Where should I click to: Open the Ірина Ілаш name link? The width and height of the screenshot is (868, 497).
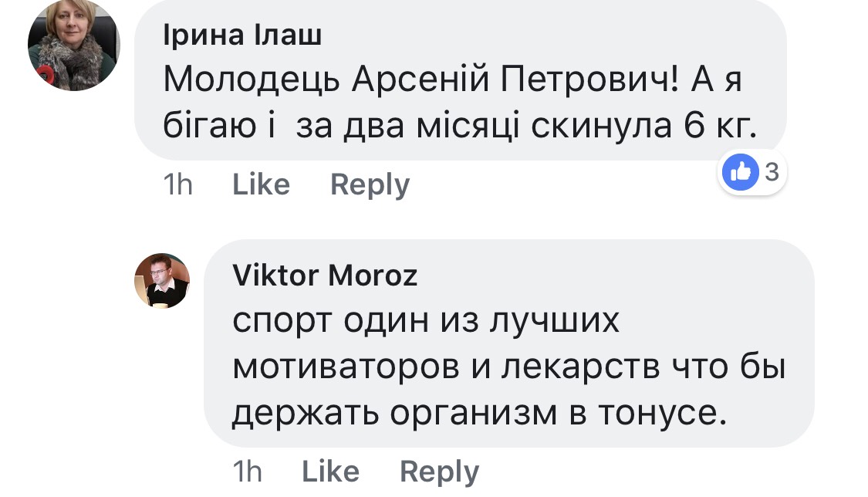pyautogui.click(x=243, y=35)
